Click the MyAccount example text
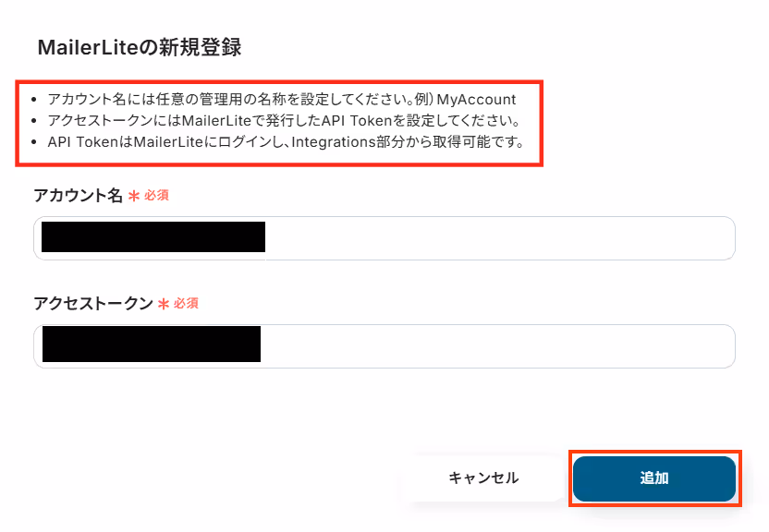Image resolution: width=769 pixels, height=532 pixels. coord(476,100)
